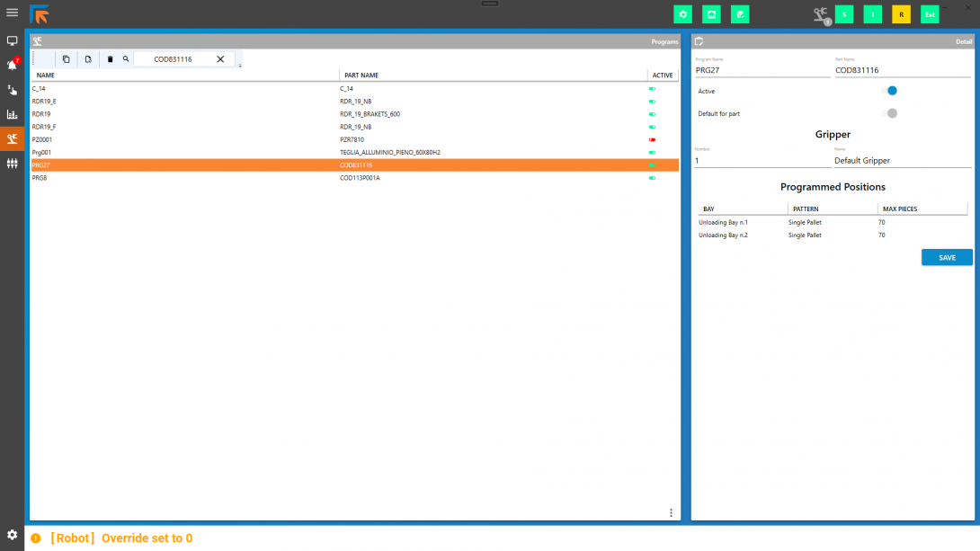Sort by the PART NAME column header

[x=361, y=76]
